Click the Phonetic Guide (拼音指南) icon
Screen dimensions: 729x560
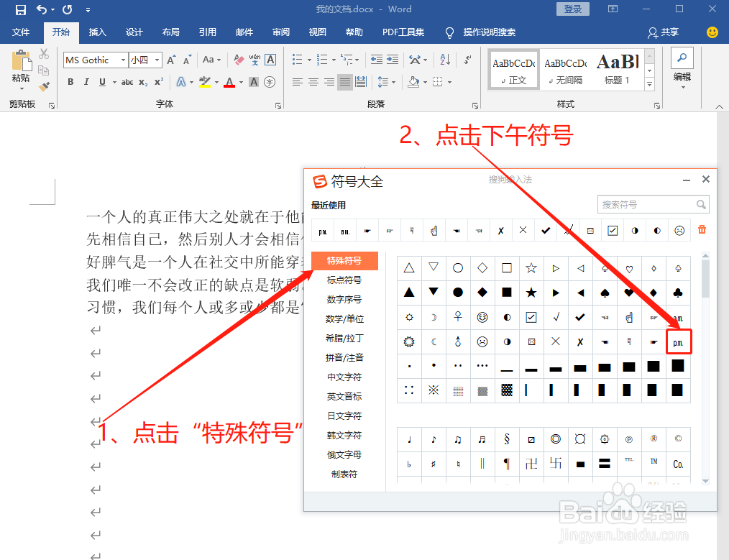coord(255,60)
